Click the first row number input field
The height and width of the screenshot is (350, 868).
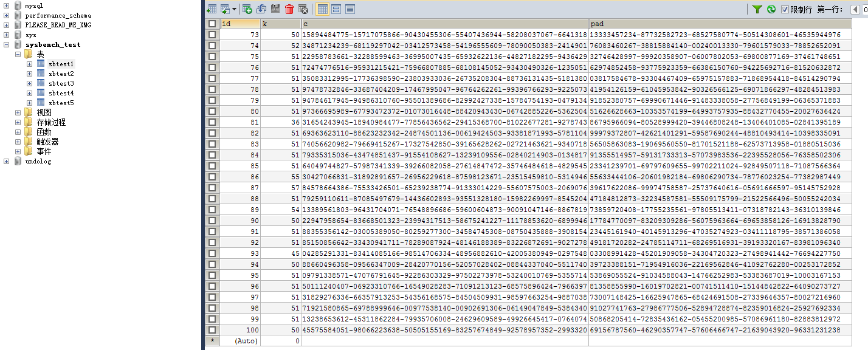click(x=866, y=9)
